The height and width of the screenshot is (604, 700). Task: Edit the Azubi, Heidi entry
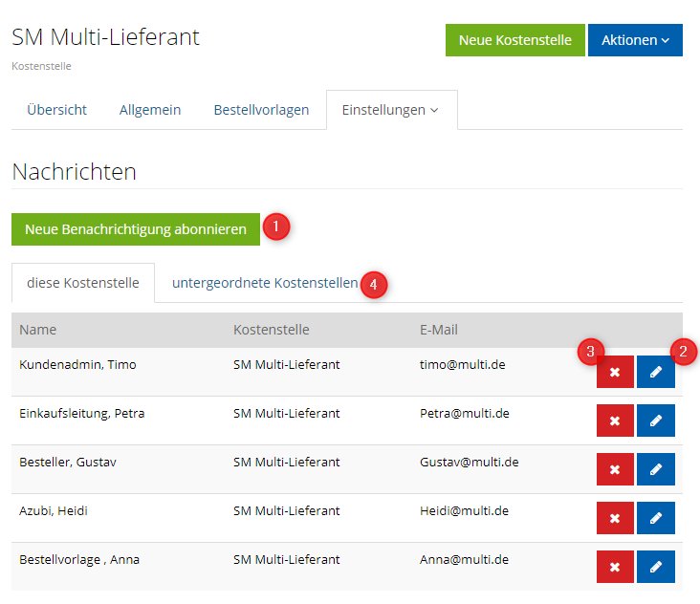coord(656,518)
